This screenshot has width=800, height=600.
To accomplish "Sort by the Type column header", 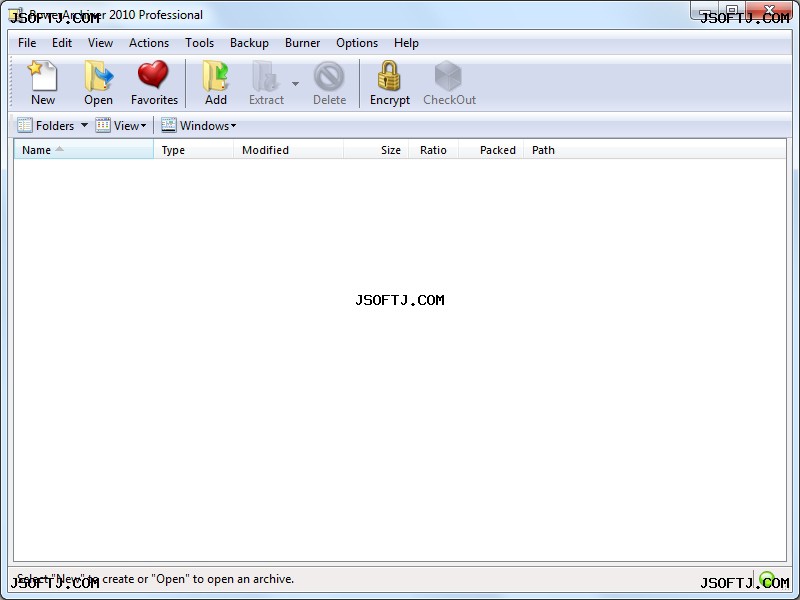I will [193, 149].
